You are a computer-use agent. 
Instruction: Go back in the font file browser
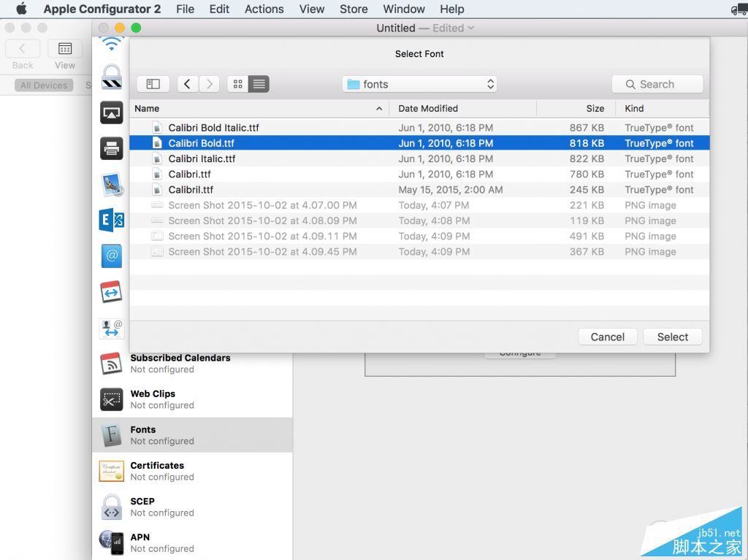click(x=188, y=84)
